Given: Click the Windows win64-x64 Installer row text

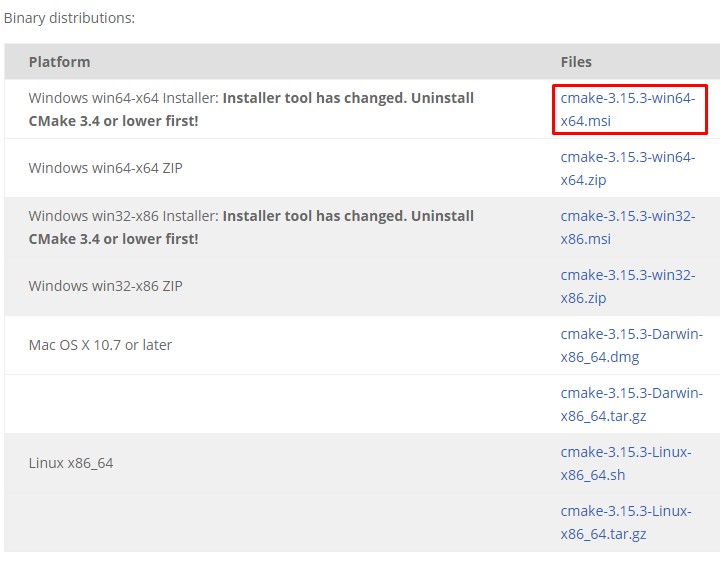Looking at the screenshot, I should [251, 109].
